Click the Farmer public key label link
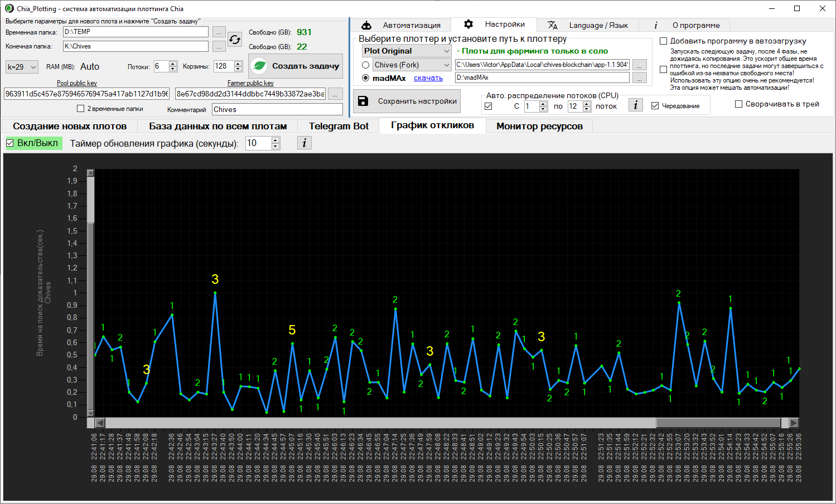This screenshot has width=836, height=504. pos(250,83)
